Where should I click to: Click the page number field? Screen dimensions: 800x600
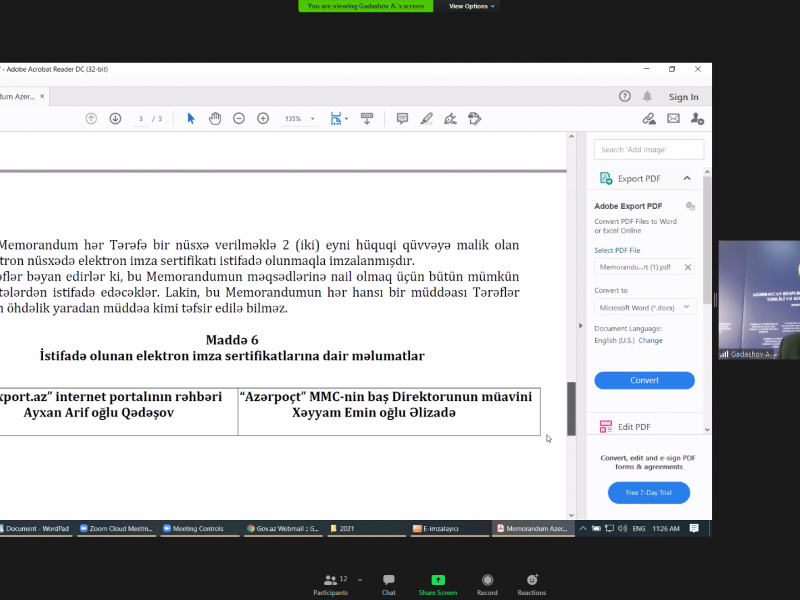click(141, 119)
